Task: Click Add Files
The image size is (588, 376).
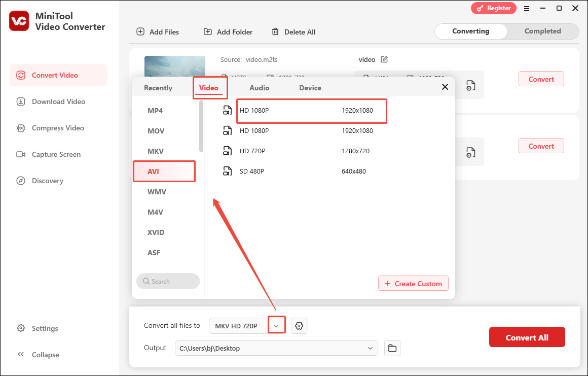Action: pos(158,32)
